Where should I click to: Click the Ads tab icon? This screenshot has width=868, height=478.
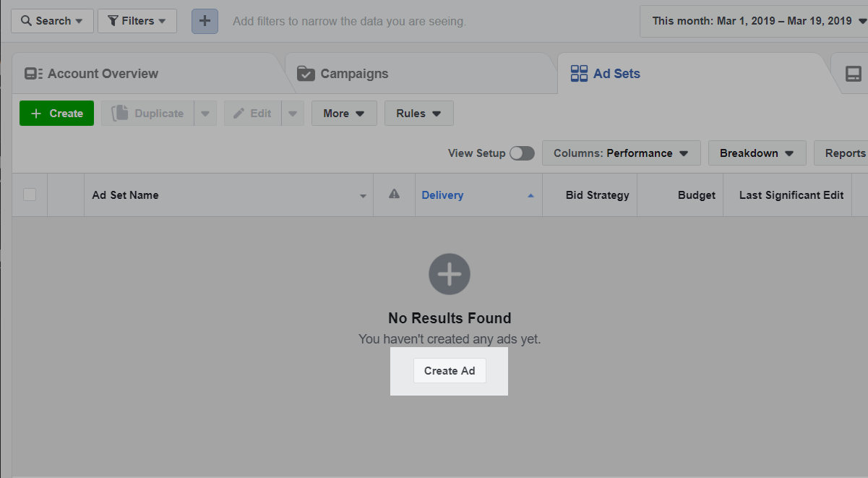(x=853, y=74)
